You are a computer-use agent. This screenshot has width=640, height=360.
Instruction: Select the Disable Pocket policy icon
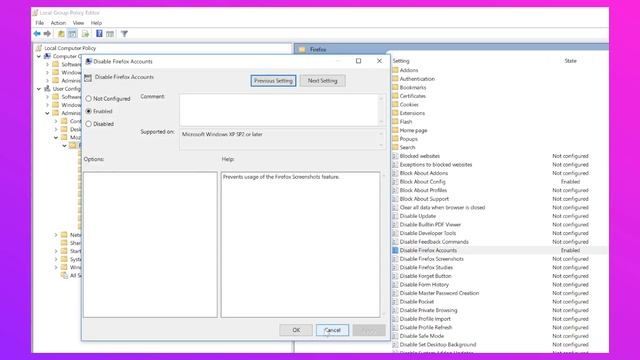395,302
